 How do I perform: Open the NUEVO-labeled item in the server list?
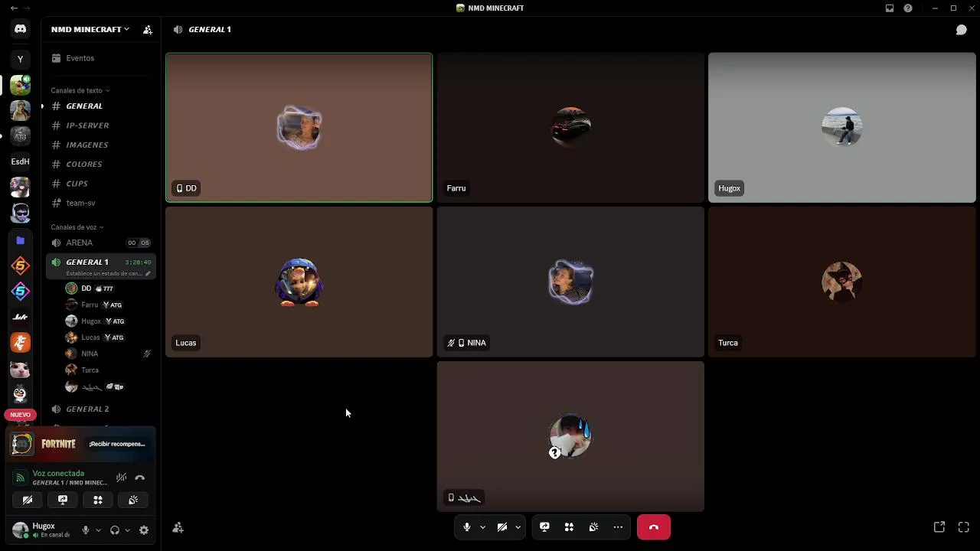(20, 415)
